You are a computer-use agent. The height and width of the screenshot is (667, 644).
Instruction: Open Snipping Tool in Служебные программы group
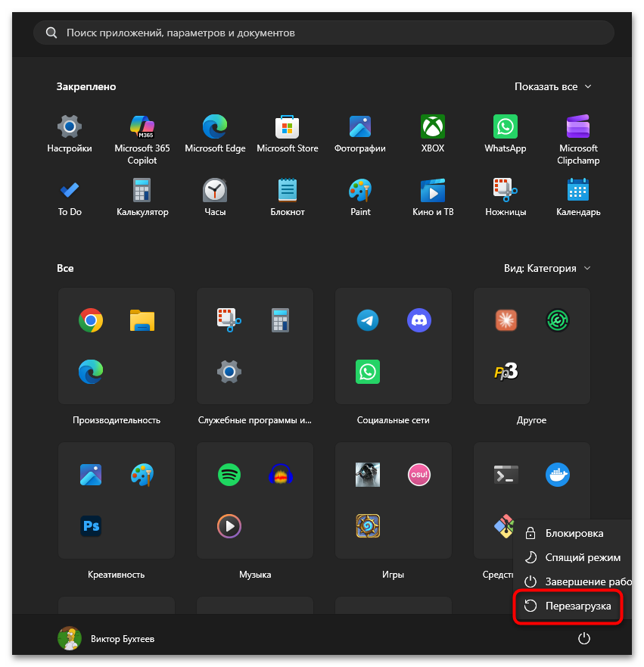[229, 320]
